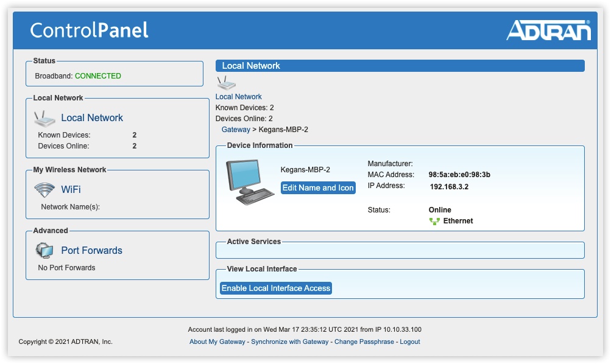
Task: Click the small Local Network link under the router icon
Action: coord(239,97)
